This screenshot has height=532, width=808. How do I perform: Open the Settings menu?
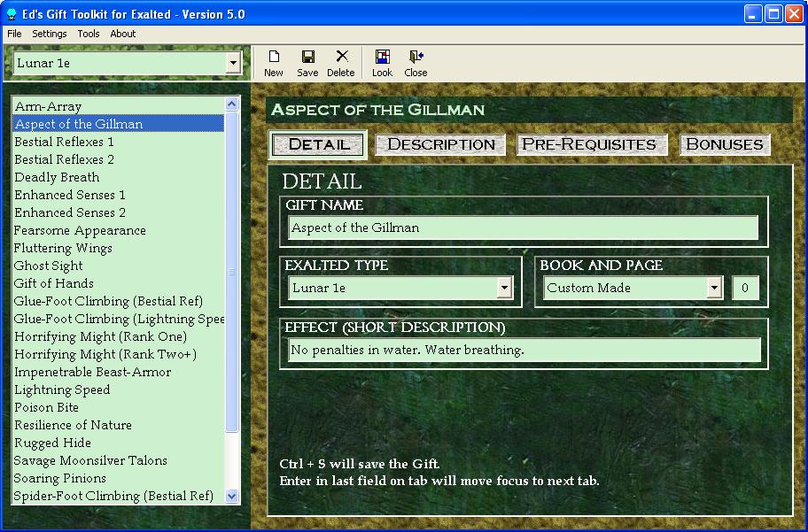pyautogui.click(x=50, y=34)
